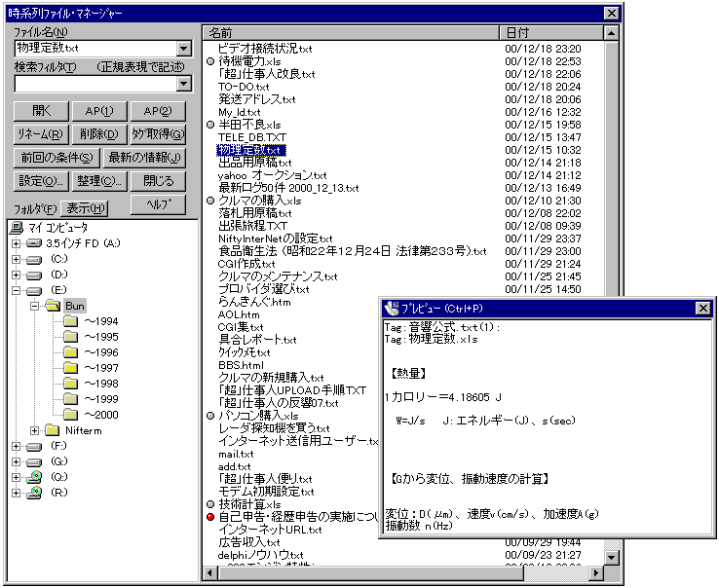
Task: Click gray tag marker beside 待機電力.xls
Action: pyautogui.click(x=210, y=61)
